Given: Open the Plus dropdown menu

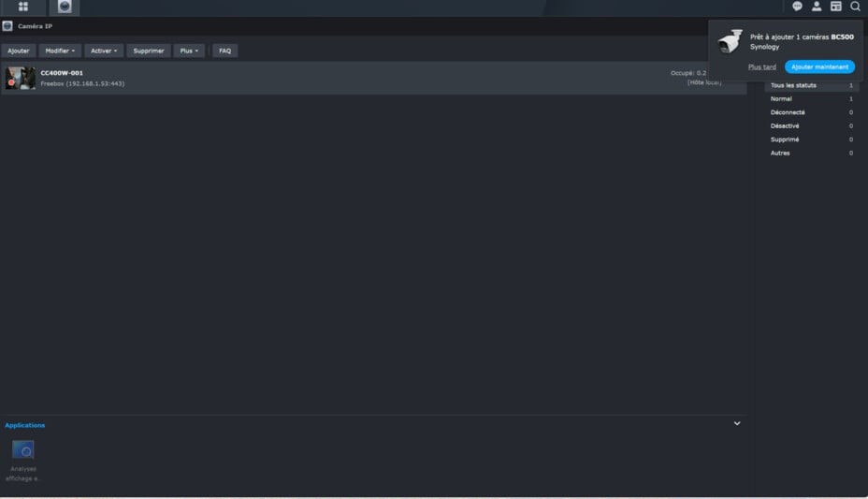Looking at the screenshot, I should point(189,51).
